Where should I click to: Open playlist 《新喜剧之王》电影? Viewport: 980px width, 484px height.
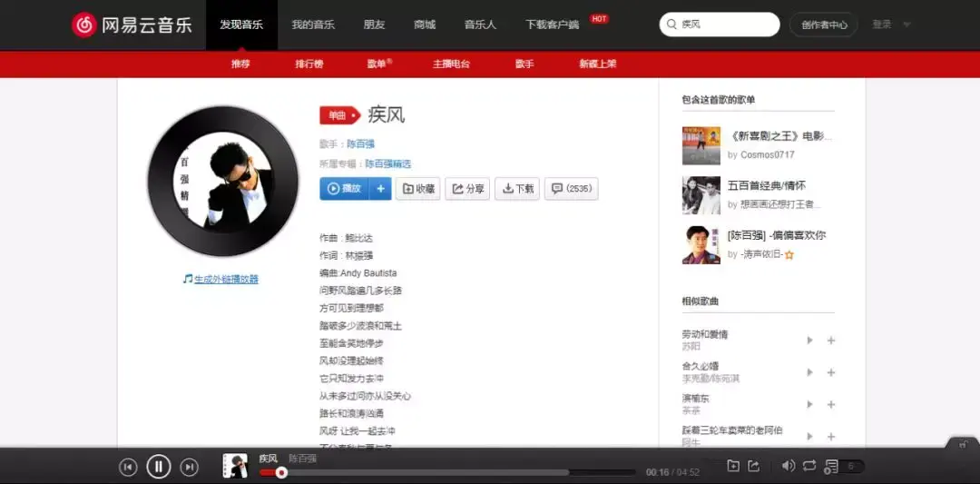click(x=779, y=135)
